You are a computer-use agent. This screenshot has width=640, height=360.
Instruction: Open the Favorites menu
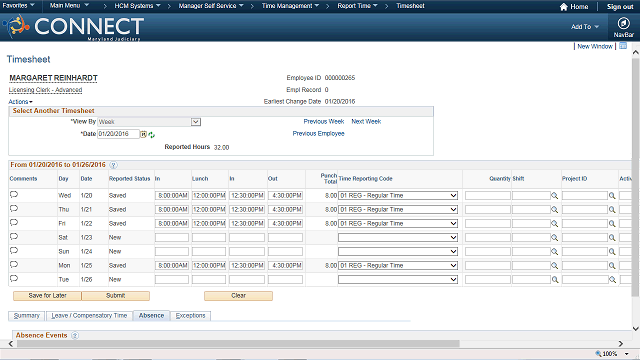(x=18, y=6)
